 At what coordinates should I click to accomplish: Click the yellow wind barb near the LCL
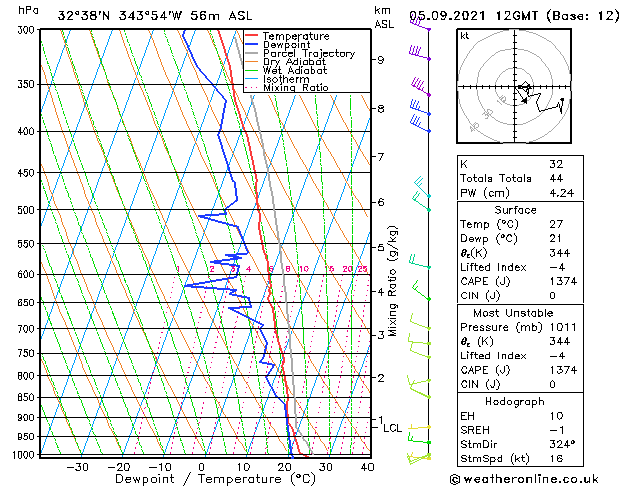coord(420,427)
